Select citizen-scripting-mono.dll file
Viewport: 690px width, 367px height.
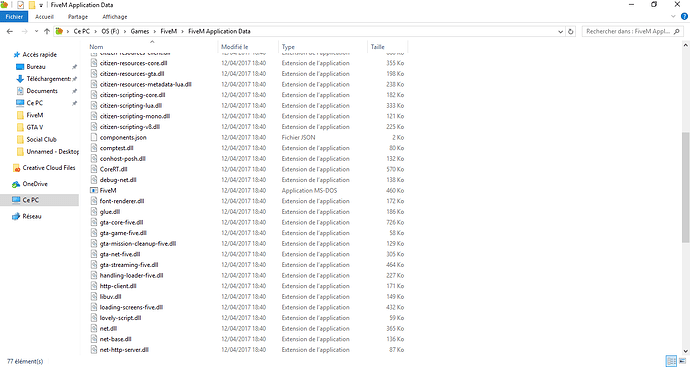click(135, 116)
